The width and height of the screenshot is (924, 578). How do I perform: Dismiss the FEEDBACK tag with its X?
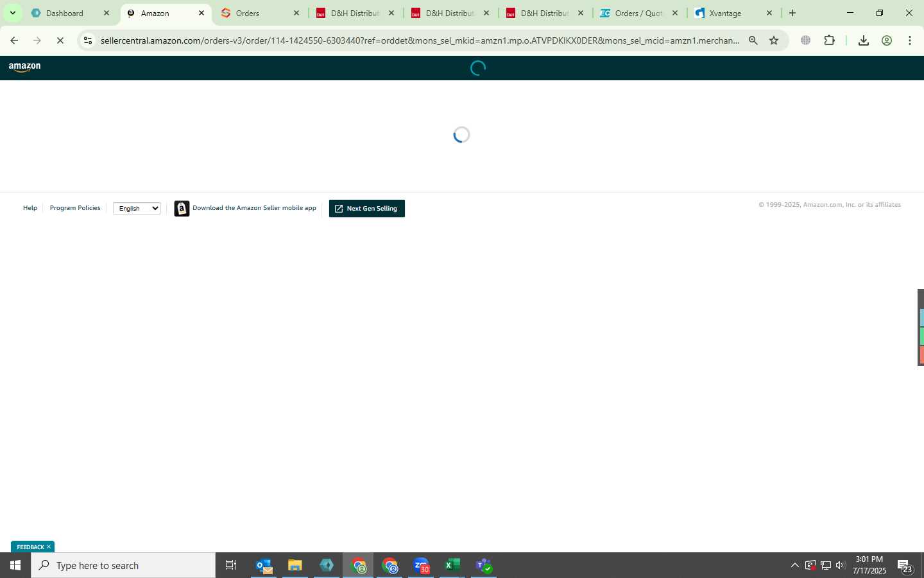tap(49, 547)
